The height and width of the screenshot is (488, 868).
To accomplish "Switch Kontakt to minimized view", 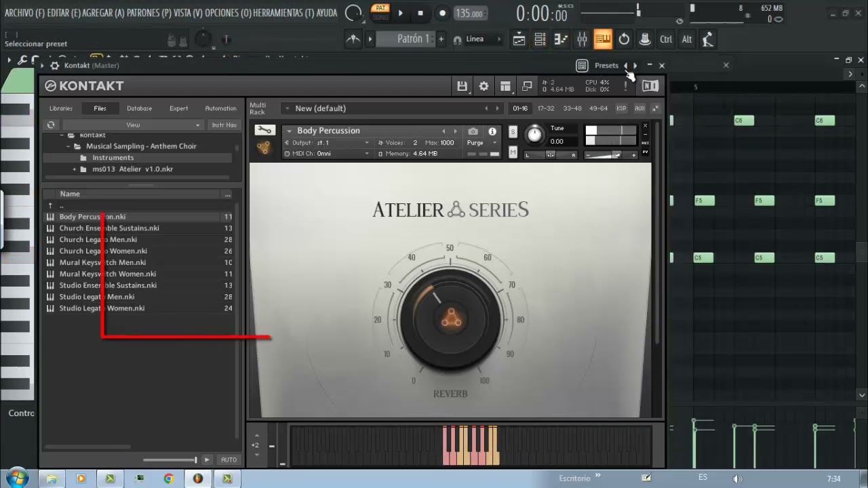I will (527, 86).
